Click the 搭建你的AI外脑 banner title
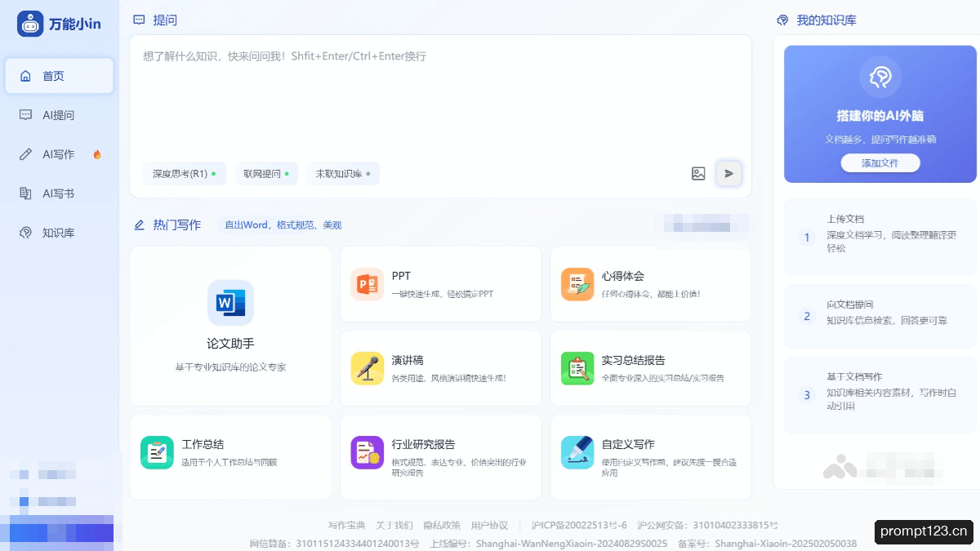The width and height of the screenshot is (980, 551). (x=880, y=116)
